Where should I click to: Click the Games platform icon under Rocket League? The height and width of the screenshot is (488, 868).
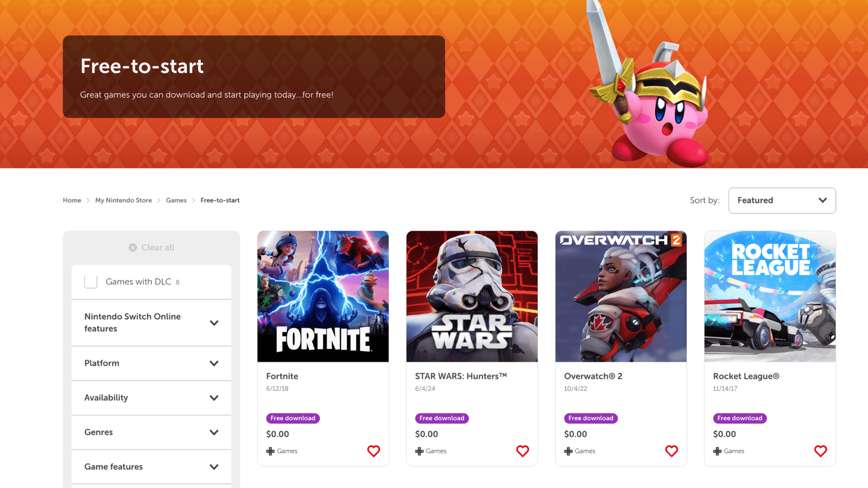717,450
